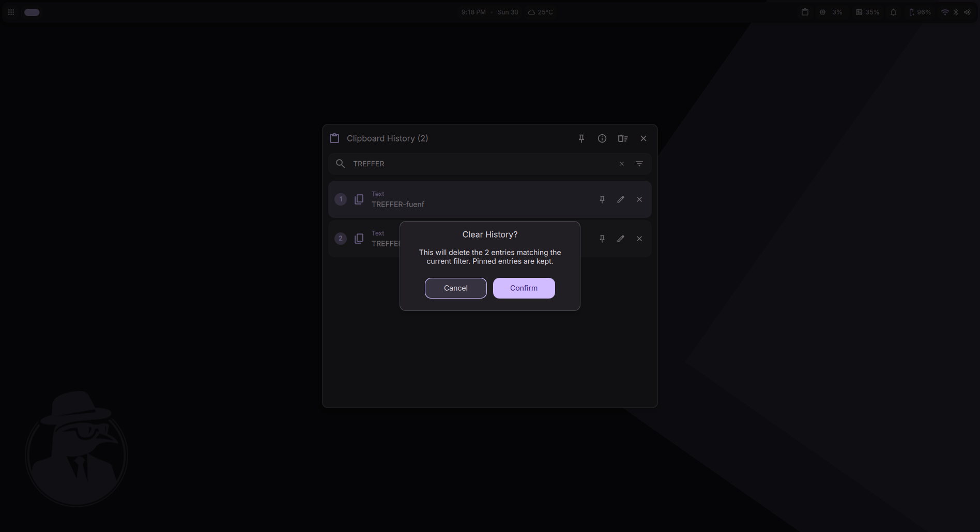The height and width of the screenshot is (532, 980).
Task: Open the Wi-Fi status icon
Action: pos(945,12)
